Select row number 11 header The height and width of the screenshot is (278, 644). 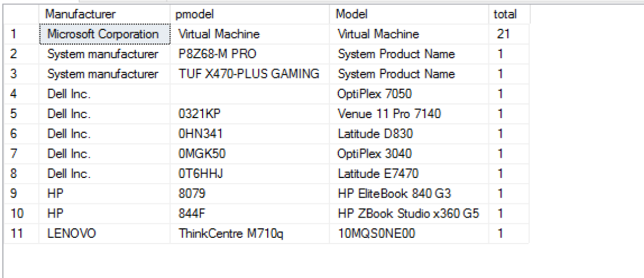coord(16,233)
